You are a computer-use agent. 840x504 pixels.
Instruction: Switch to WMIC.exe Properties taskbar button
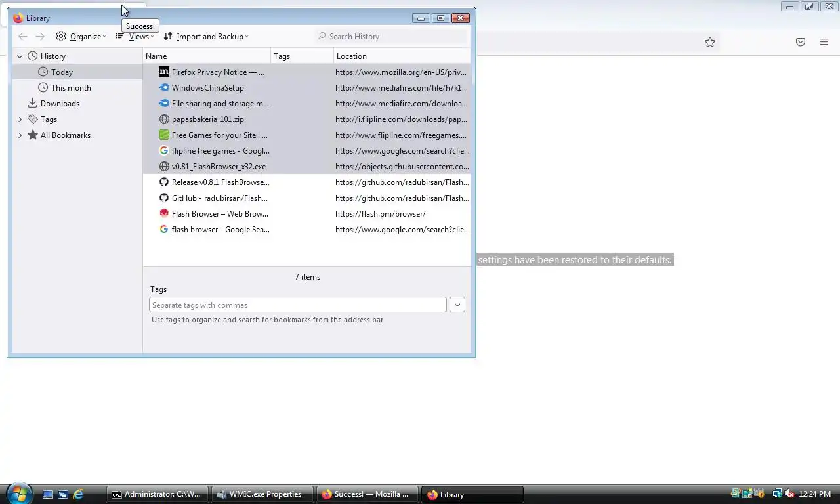click(x=262, y=494)
